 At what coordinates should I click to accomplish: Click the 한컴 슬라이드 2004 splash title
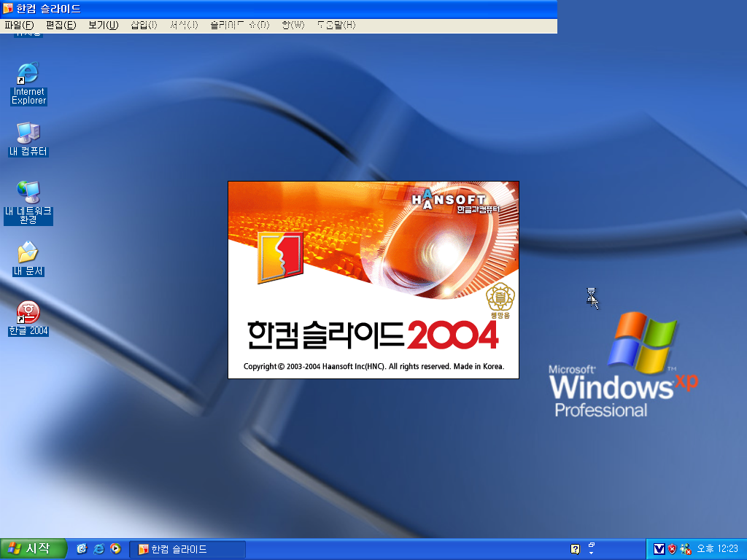point(373,335)
